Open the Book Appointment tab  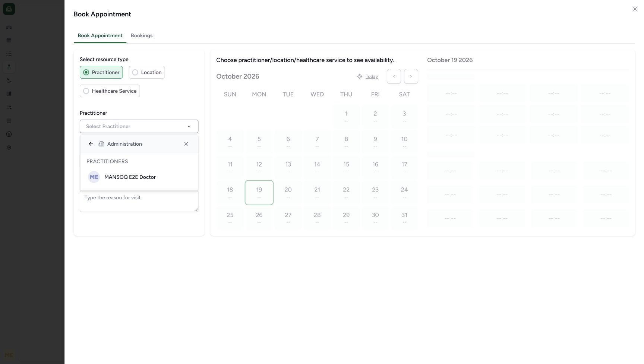click(100, 36)
